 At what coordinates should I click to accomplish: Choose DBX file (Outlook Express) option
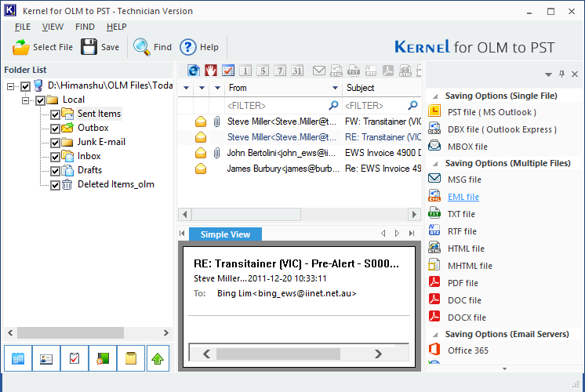tap(502, 129)
